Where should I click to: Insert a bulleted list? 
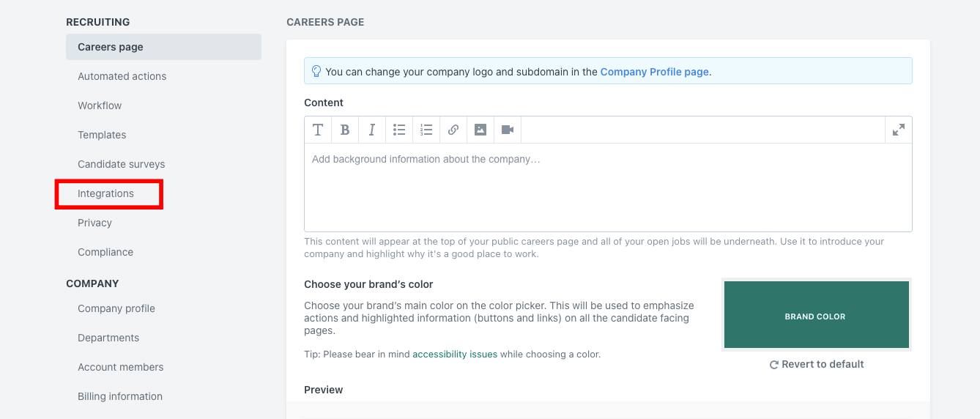[x=399, y=130]
